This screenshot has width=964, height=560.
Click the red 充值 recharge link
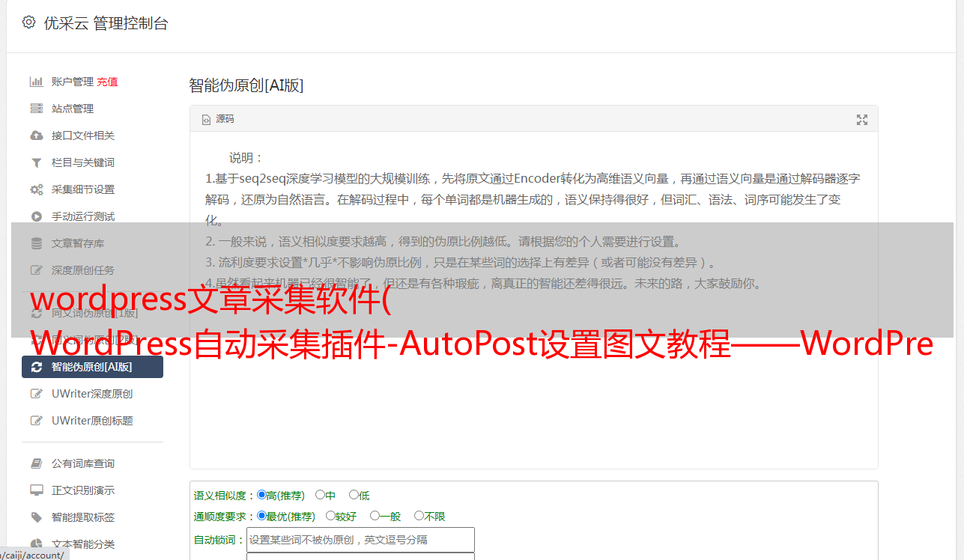107,82
